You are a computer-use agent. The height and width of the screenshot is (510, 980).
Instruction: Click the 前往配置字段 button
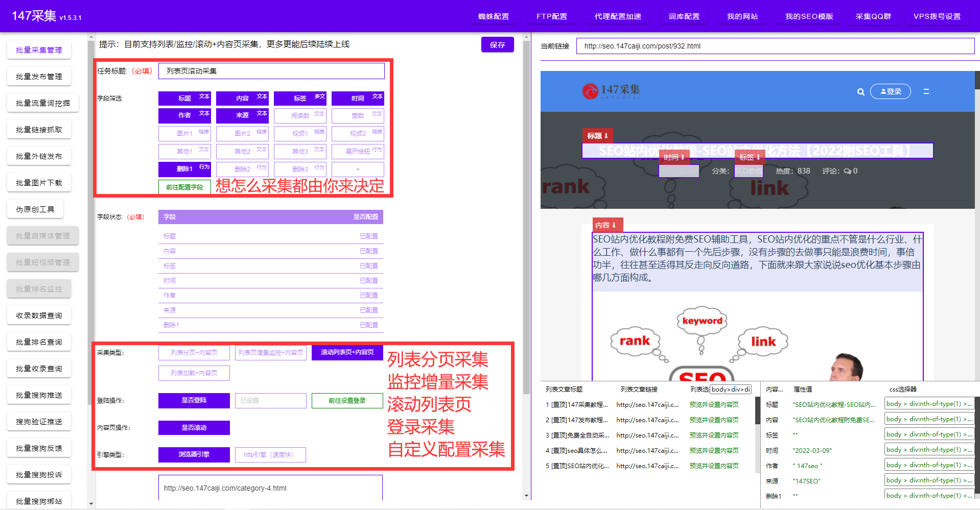coord(184,187)
